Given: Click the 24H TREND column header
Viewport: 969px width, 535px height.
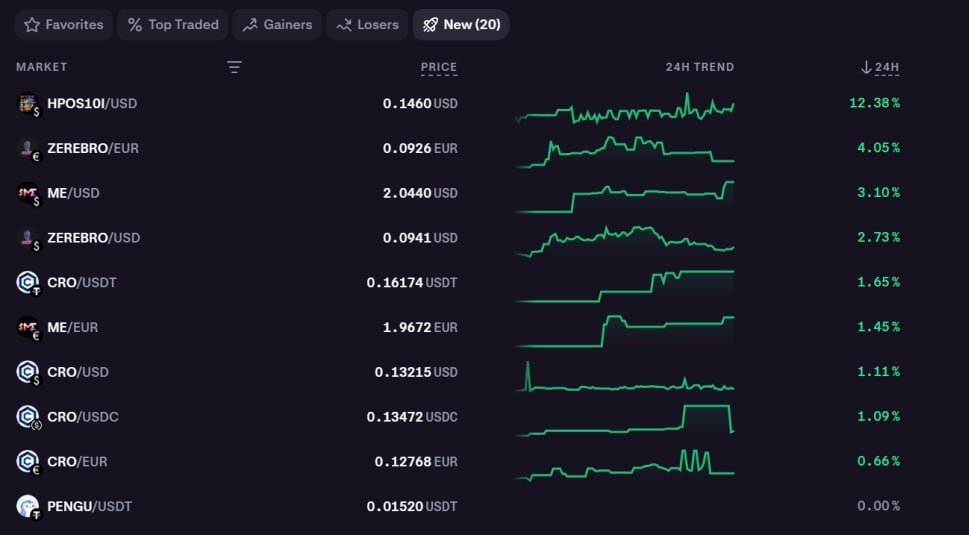Looking at the screenshot, I should pyautogui.click(x=700, y=67).
